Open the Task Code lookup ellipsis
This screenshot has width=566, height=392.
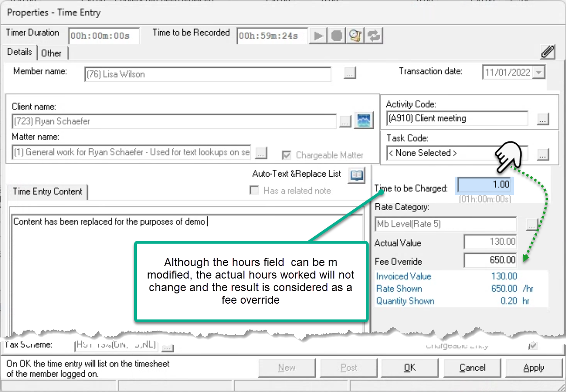(x=542, y=154)
